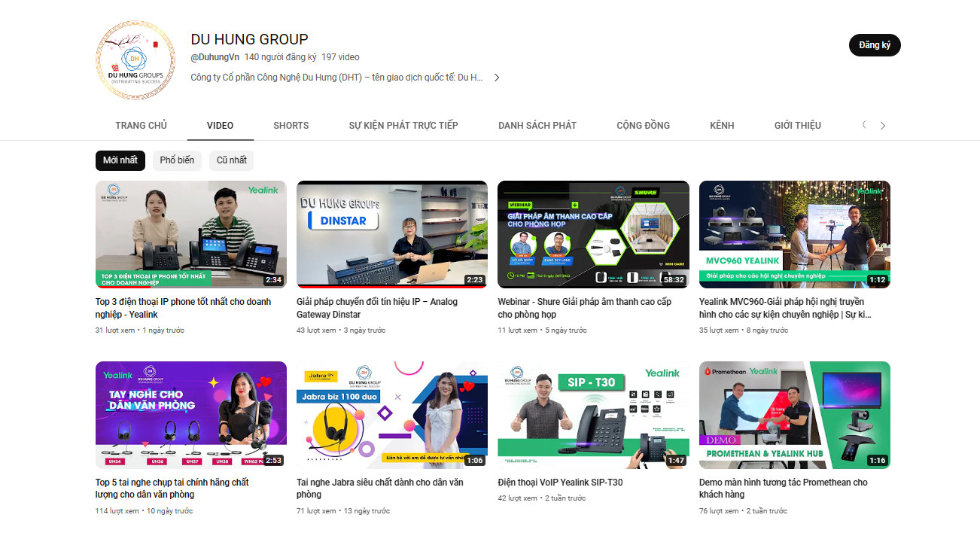Switch to the CỘNG ĐỒNG tab
This screenshot has width=980, height=536.
[x=643, y=125]
